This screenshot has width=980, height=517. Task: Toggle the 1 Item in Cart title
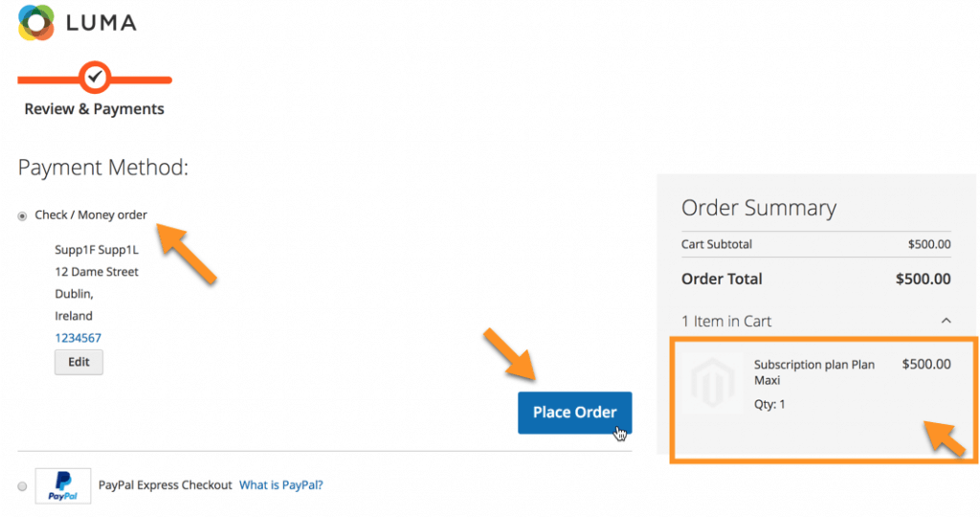[x=726, y=322]
